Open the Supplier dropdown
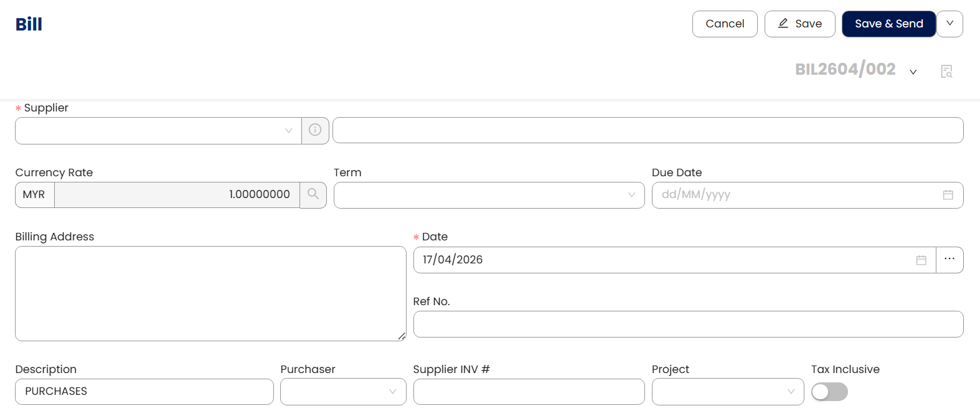The height and width of the screenshot is (416, 980). point(158,131)
